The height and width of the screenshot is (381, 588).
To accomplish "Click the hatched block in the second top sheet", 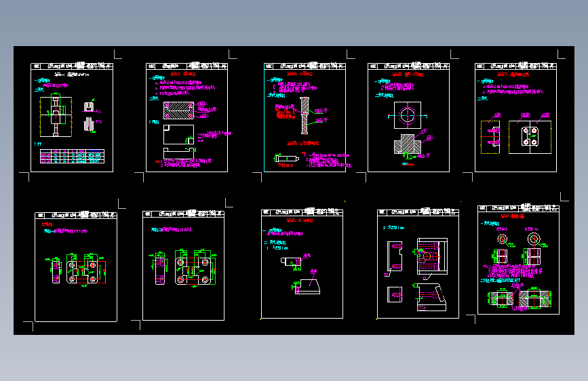I will point(178,111).
